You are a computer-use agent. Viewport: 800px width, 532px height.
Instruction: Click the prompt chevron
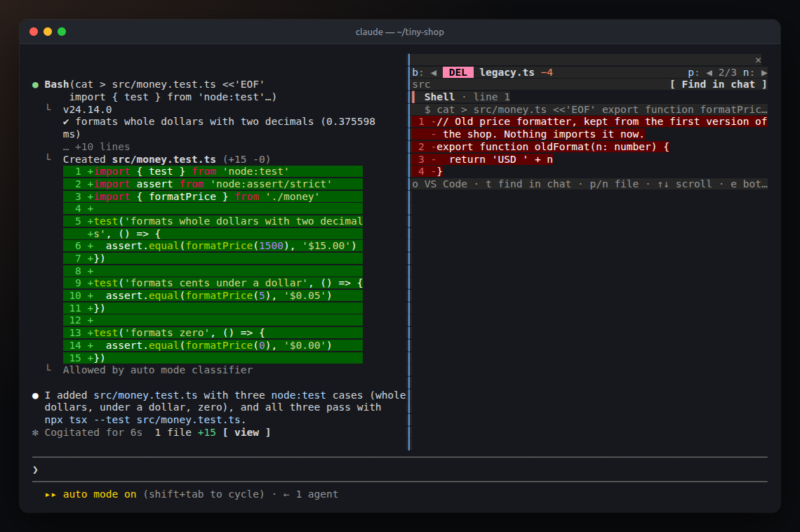point(35,470)
